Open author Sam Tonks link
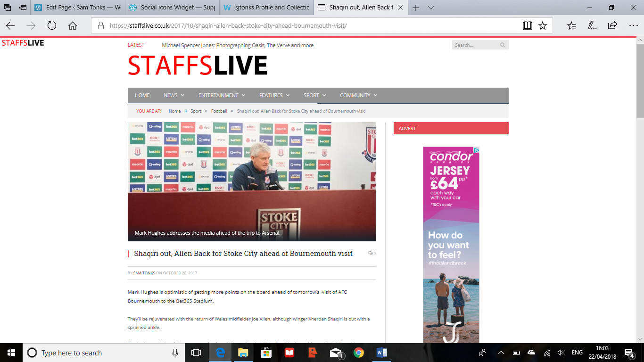644x362 pixels. point(144,273)
